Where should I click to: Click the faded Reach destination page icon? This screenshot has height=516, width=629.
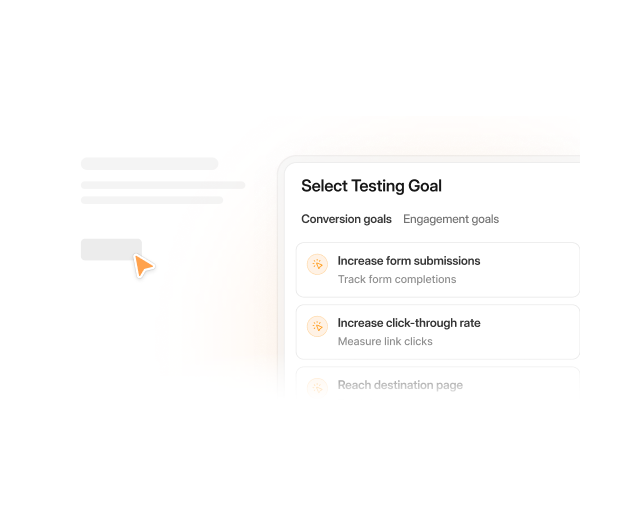[317, 387]
